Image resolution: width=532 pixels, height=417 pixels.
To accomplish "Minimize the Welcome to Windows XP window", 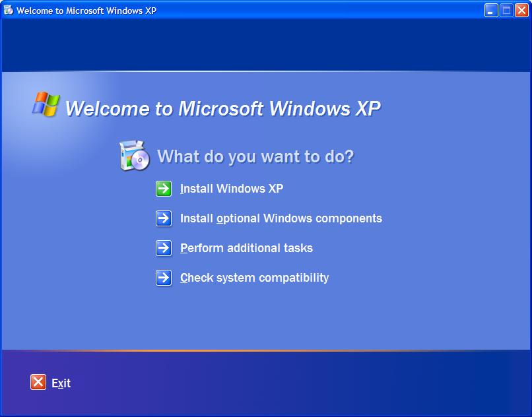I will (x=491, y=11).
